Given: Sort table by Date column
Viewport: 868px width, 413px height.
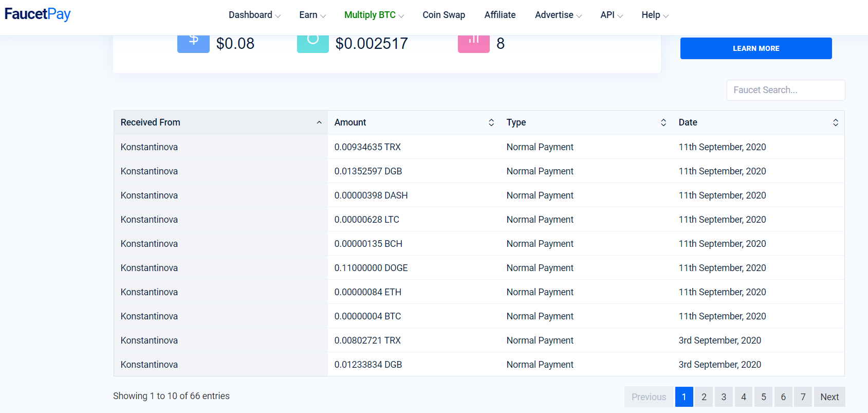Looking at the screenshot, I should click(758, 122).
